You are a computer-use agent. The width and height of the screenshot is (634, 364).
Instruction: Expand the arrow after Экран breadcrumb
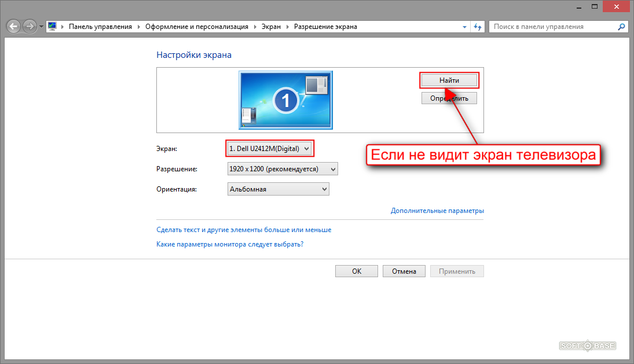[288, 27]
